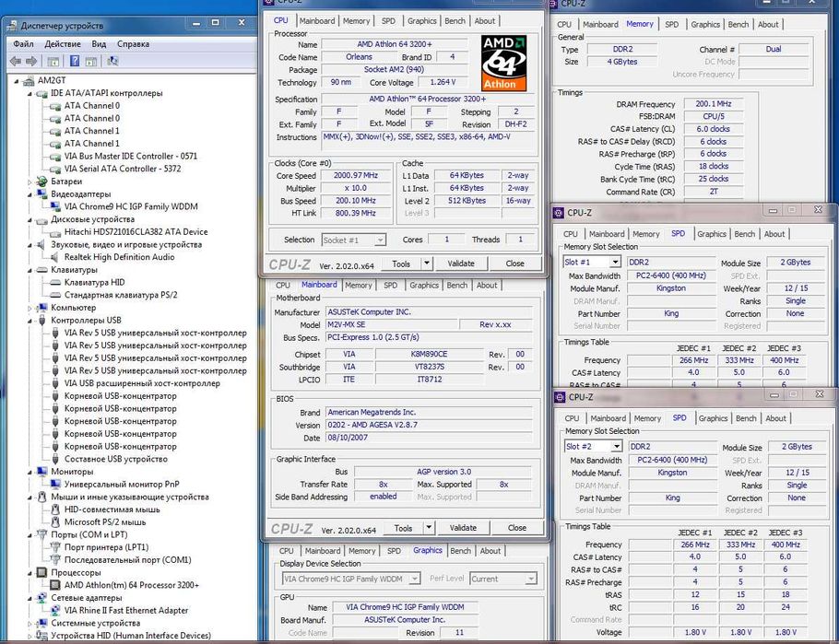Click the mouse icon next to Мыши category
Image resolution: width=839 pixels, height=644 pixels.
[x=41, y=497]
